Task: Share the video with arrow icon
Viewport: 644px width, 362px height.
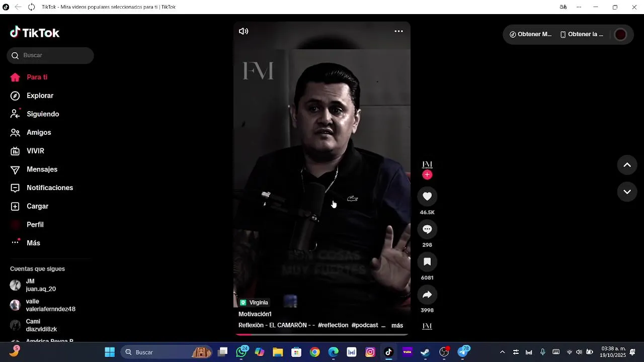Action: pyautogui.click(x=427, y=295)
